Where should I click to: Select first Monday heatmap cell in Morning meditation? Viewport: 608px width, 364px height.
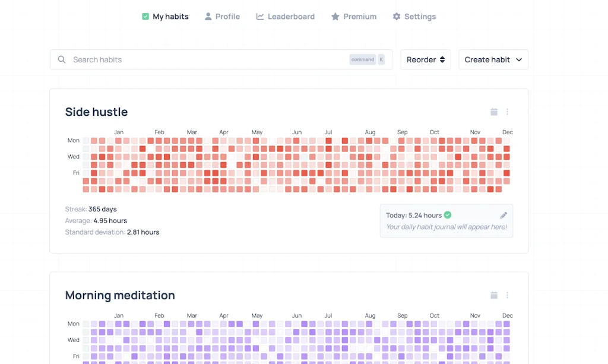(x=85, y=324)
